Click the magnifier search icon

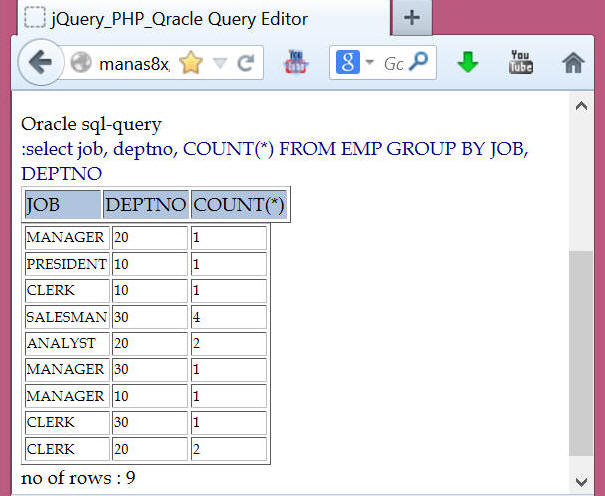pyautogui.click(x=418, y=62)
